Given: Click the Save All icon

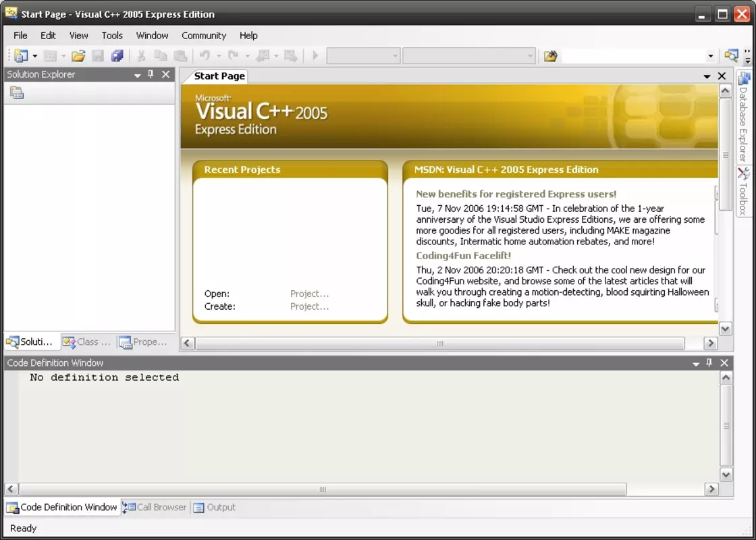Looking at the screenshot, I should point(117,56).
